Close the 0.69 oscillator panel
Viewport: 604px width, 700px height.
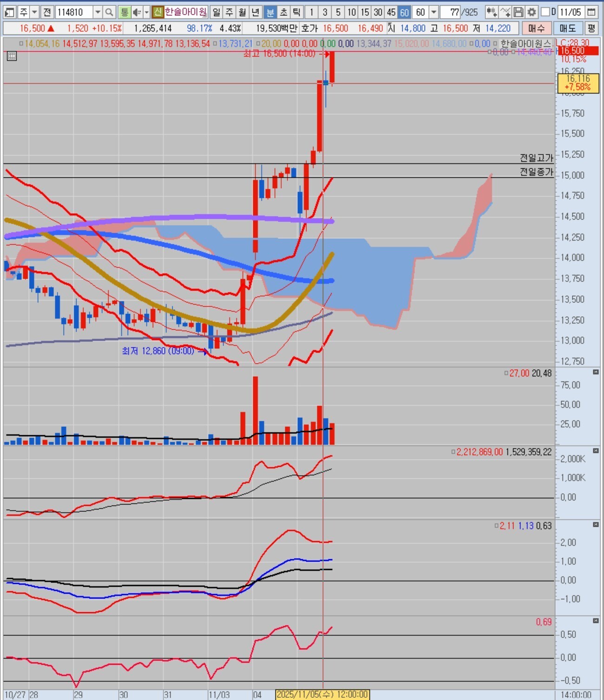coord(596,621)
